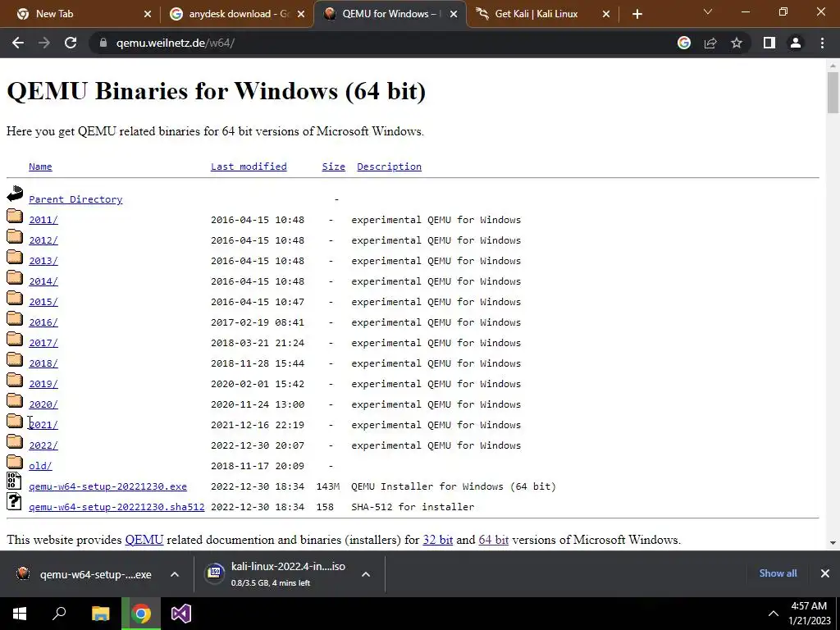Close the anydesk download tab
The width and height of the screenshot is (840, 630).
pyautogui.click(x=301, y=14)
